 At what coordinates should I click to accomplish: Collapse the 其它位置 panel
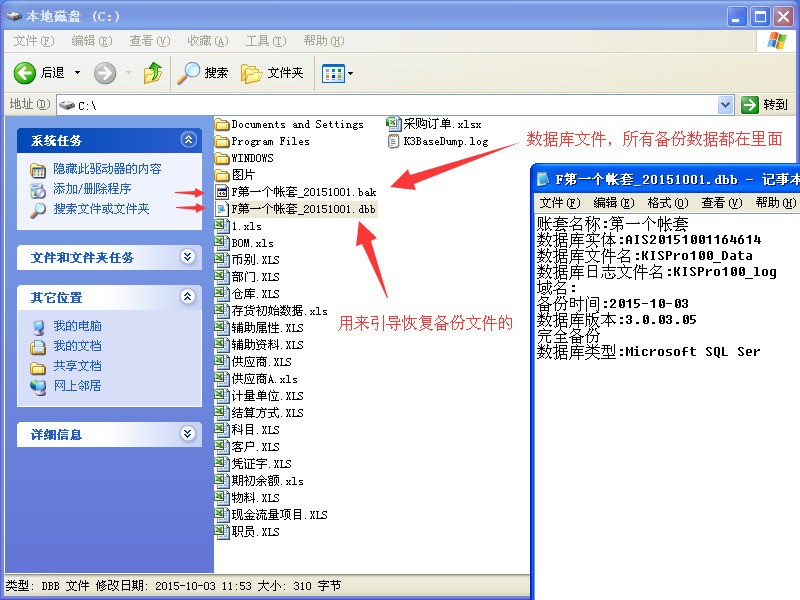point(188,296)
